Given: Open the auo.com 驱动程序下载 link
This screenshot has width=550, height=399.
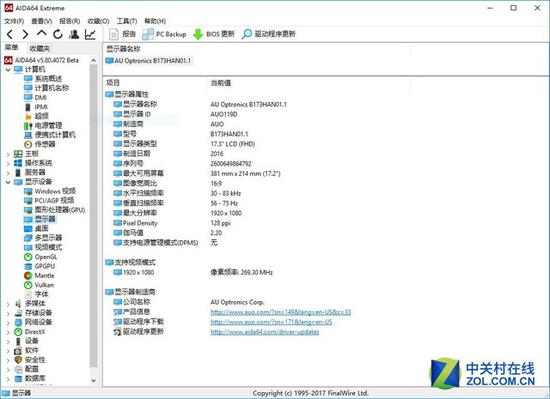Looking at the screenshot, I should pyautogui.click(x=271, y=322).
